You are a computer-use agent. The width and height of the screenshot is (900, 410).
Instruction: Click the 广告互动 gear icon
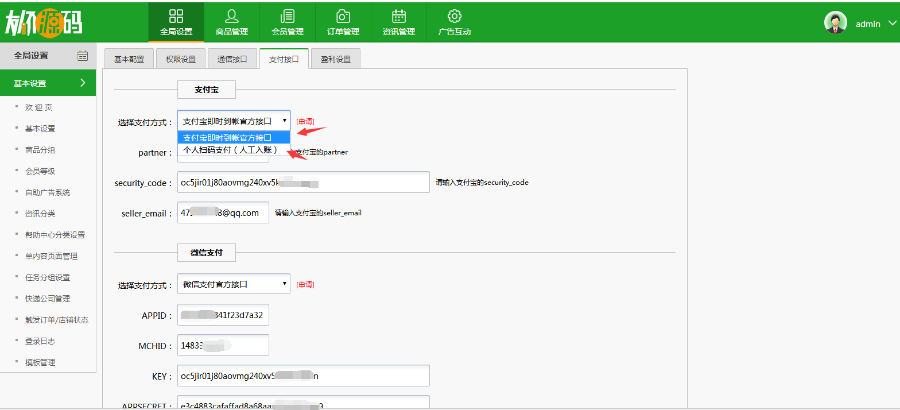click(x=454, y=16)
